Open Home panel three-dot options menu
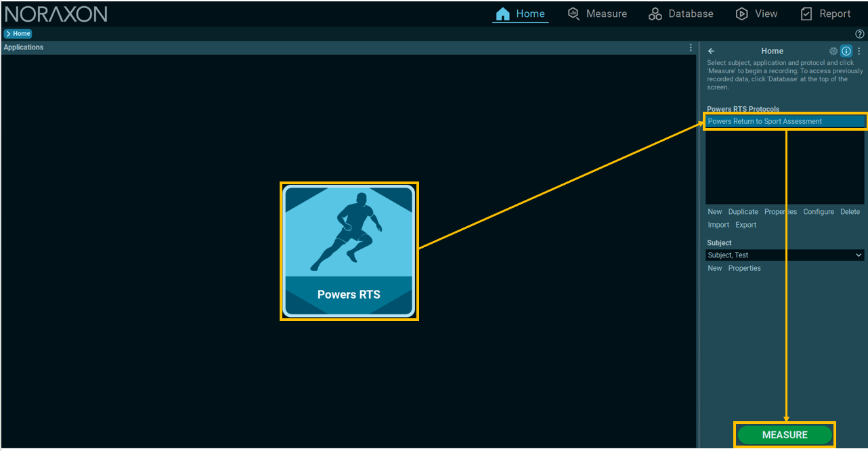868x451 pixels. click(x=859, y=51)
